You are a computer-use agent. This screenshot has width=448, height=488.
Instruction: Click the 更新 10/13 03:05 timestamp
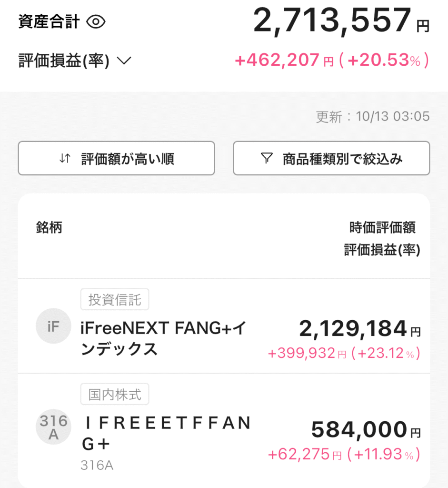coord(373,116)
